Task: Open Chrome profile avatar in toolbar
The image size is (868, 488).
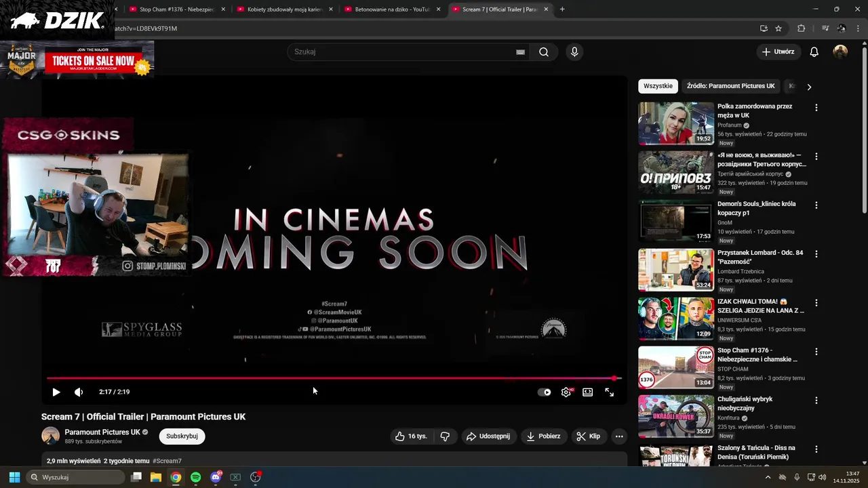Action: [x=842, y=28]
